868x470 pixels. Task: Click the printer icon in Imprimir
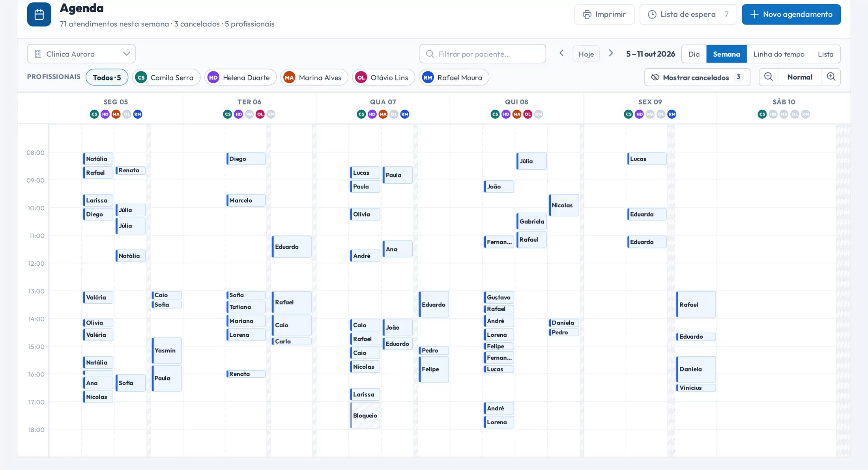587,15
